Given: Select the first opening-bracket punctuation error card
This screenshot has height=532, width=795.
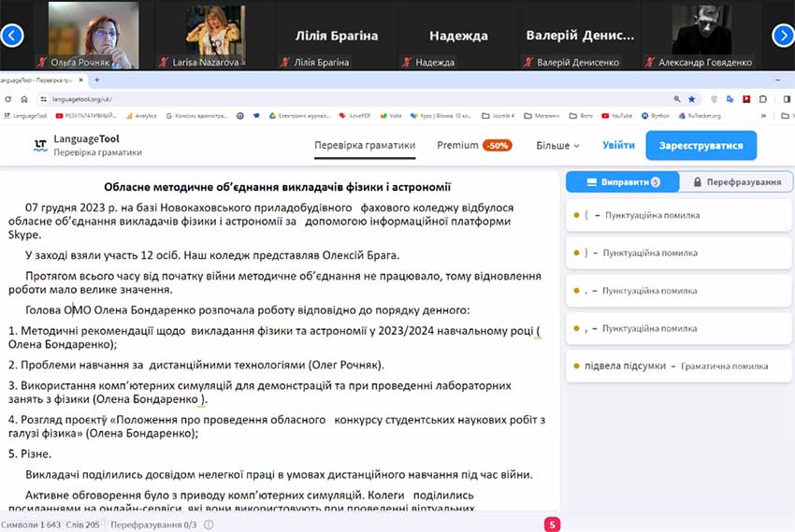Looking at the screenshot, I should [x=679, y=215].
